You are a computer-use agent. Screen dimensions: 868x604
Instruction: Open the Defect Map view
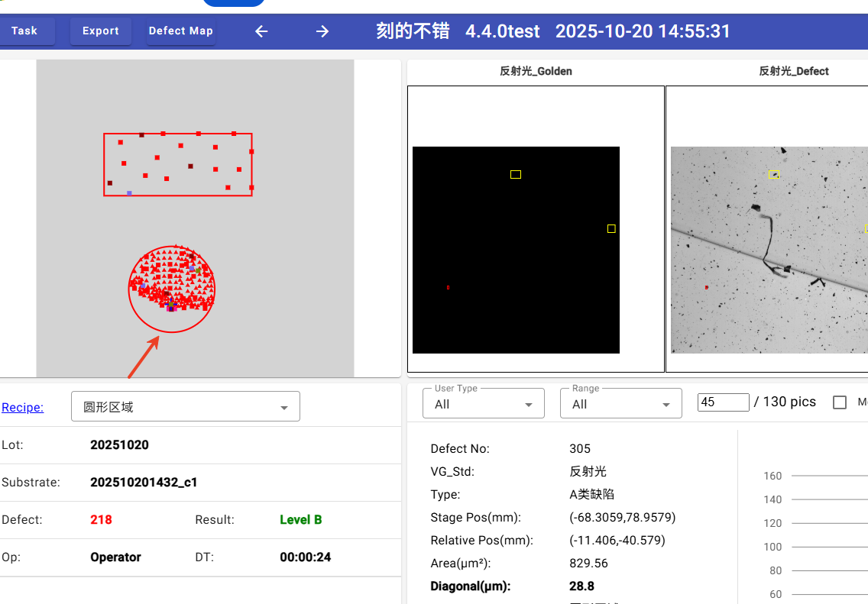click(180, 31)
